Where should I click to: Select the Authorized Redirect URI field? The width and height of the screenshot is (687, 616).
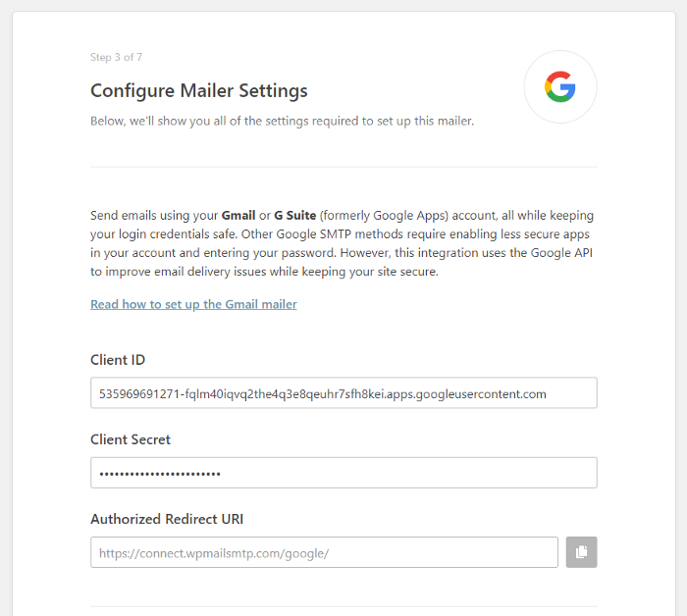324,552
